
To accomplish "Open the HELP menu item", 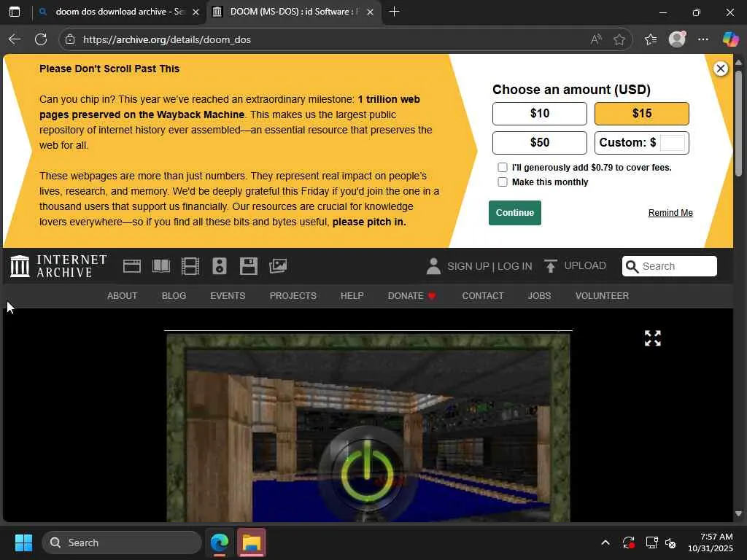I will coord(352,296).
